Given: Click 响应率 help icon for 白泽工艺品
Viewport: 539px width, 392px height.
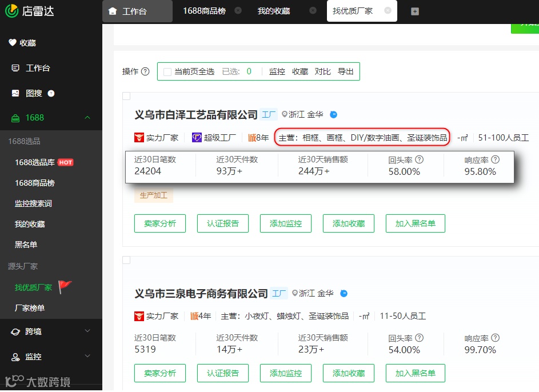Looking at the screenshot, I should 496,159.
